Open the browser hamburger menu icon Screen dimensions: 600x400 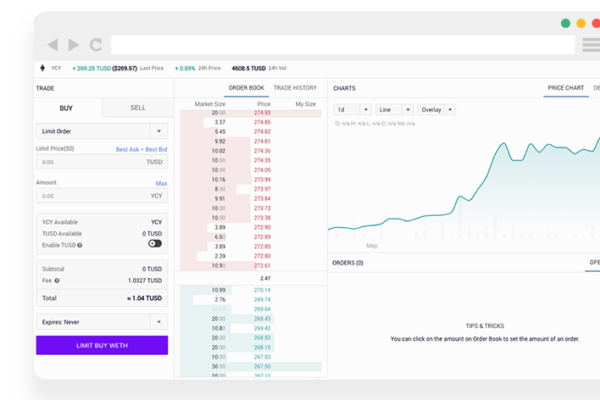tap(591, 45)
